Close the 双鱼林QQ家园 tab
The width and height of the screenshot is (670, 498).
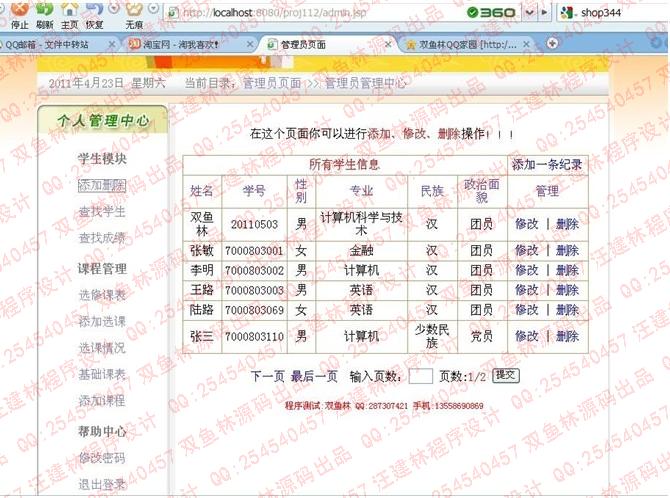click(x=526, y=44)
